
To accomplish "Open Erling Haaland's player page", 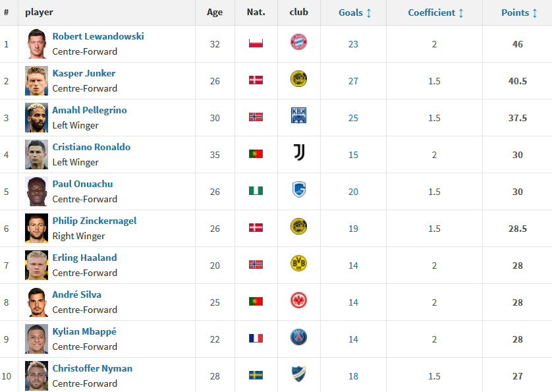I will (84, 258).
